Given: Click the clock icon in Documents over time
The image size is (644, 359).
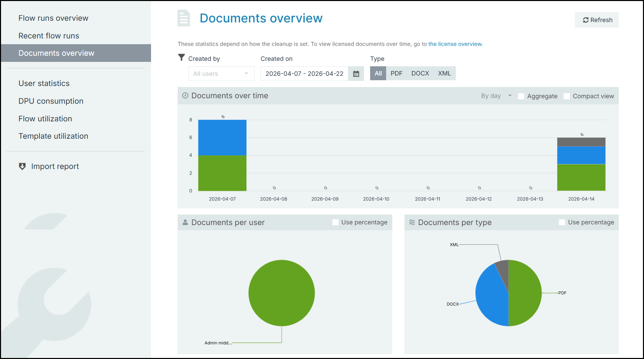Looking at the screenshot, I should [185, 96].
